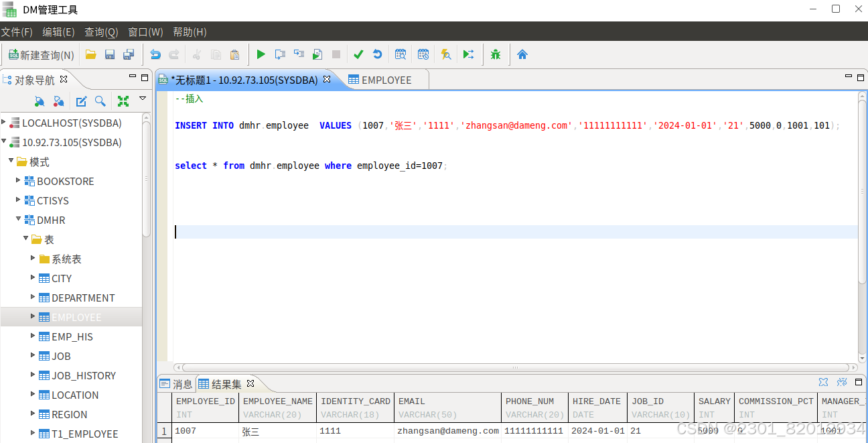Collapse the 模式 folder
The width and height of the screenshot is (868, 443).
(11, 161)
